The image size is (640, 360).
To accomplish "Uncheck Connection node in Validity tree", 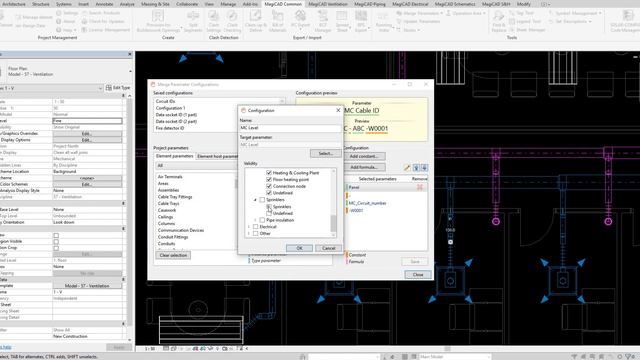I will [x=269, y=186].
